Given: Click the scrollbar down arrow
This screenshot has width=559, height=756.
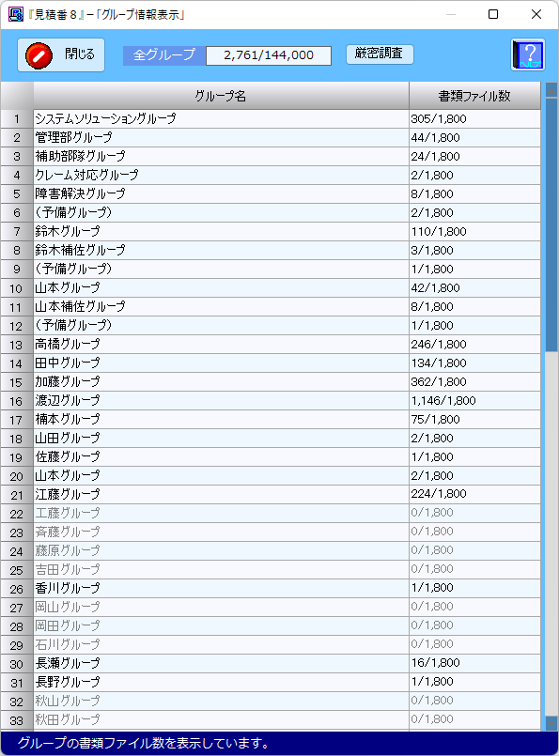Looking at the screenshot, I should click(551, 723).
